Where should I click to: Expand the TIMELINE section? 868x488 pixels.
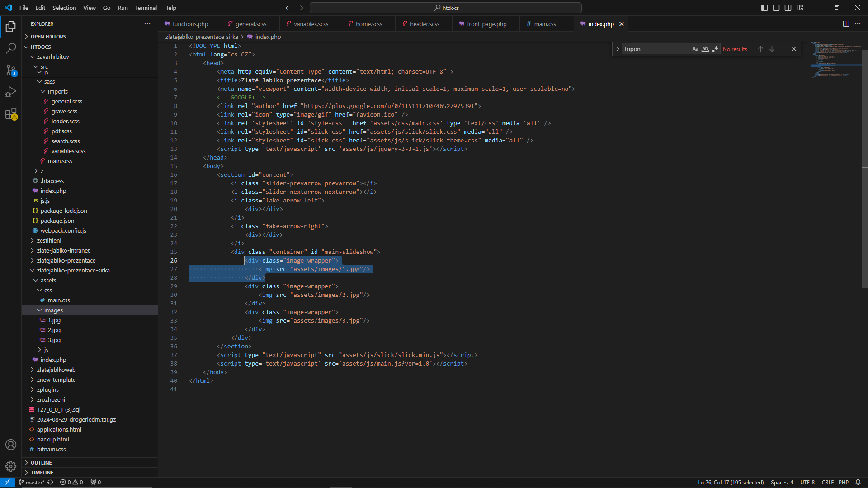pos(90,473)
